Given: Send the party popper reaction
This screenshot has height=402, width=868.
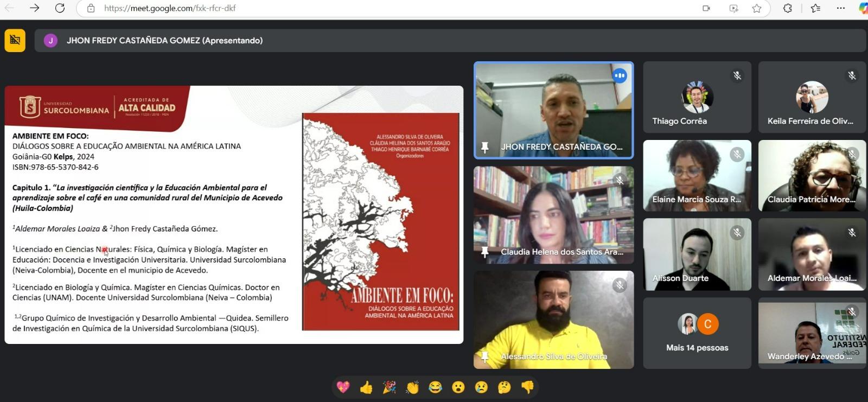Looking at the screenshot, I should [x=389, y=387].
